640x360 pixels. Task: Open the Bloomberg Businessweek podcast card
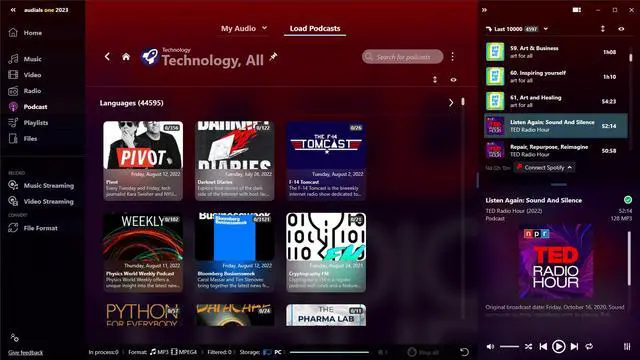tap(235, 252)
